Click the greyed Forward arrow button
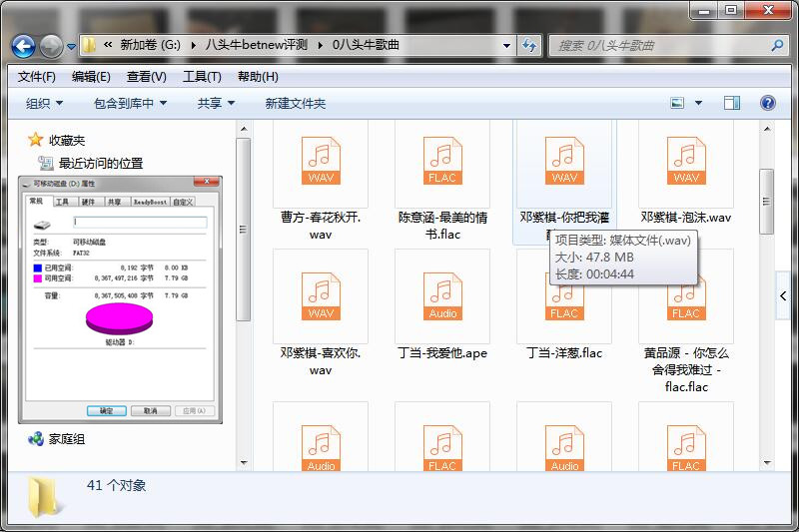 click(x=51, y=46)
